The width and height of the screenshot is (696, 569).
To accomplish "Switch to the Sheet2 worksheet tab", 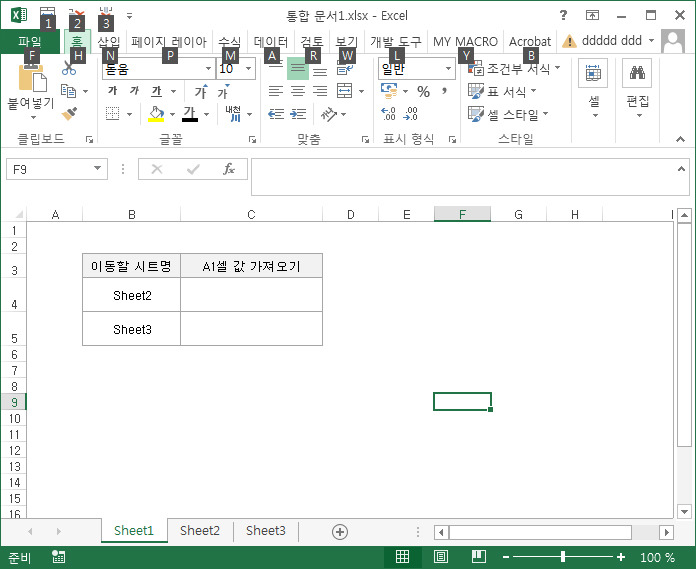I will coord(200,530).
